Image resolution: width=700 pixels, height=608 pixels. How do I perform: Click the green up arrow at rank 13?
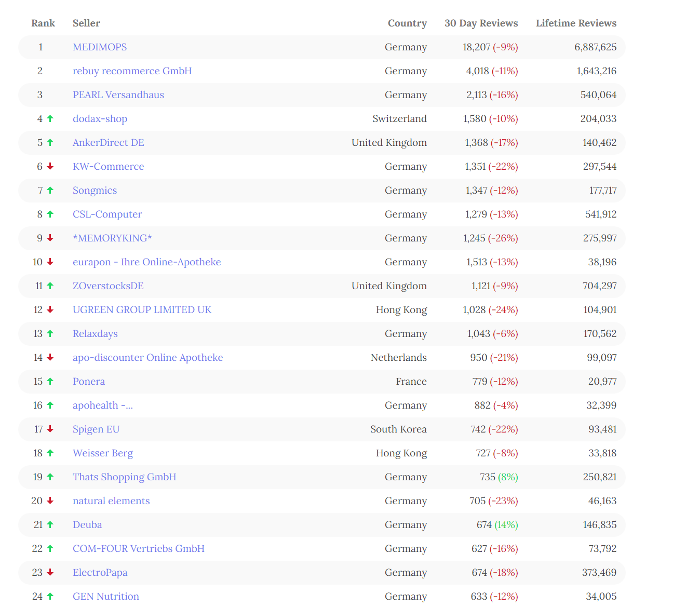click(50, 333)
